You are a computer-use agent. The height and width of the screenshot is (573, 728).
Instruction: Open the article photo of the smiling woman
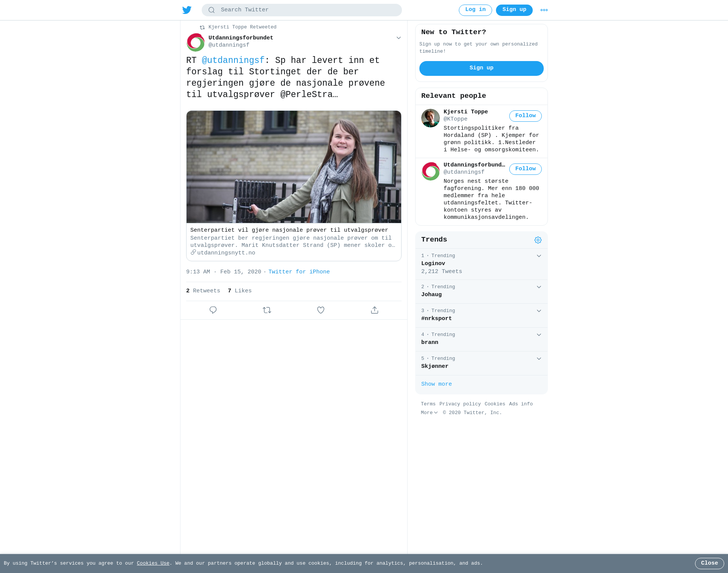294,167
